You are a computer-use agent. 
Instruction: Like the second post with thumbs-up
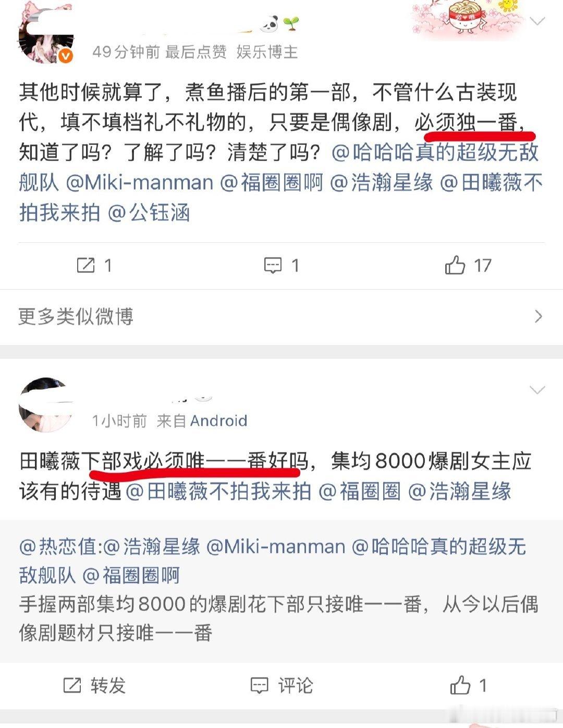point(460,685)
